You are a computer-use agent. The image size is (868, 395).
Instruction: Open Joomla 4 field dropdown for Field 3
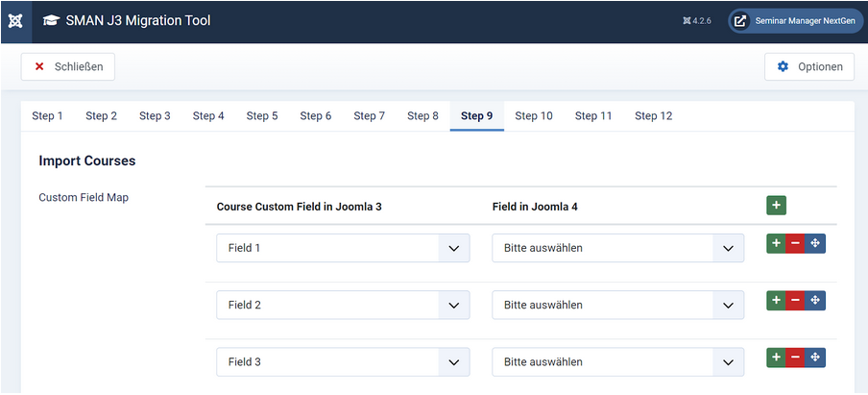[617, 362]
